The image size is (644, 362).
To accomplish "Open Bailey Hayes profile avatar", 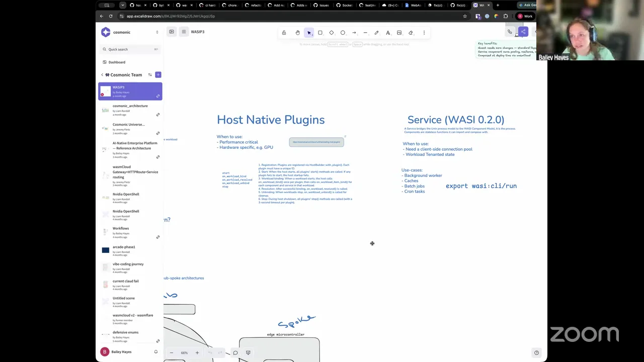I will coord(105,352).
